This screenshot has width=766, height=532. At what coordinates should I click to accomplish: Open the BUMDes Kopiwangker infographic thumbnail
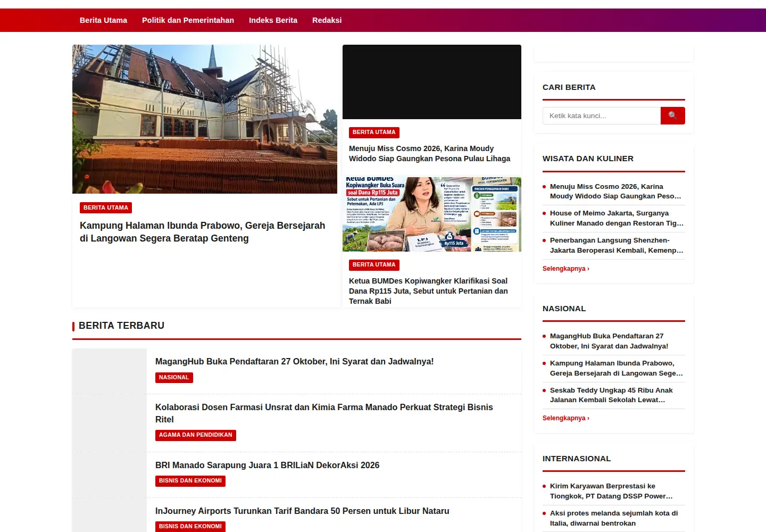click(x=432, y=214)
